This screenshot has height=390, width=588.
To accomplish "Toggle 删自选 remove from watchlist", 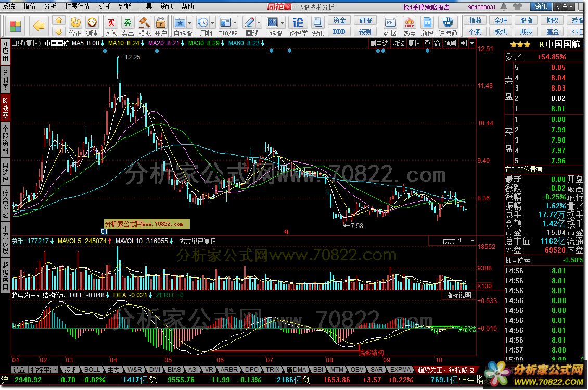I will 379,43.
